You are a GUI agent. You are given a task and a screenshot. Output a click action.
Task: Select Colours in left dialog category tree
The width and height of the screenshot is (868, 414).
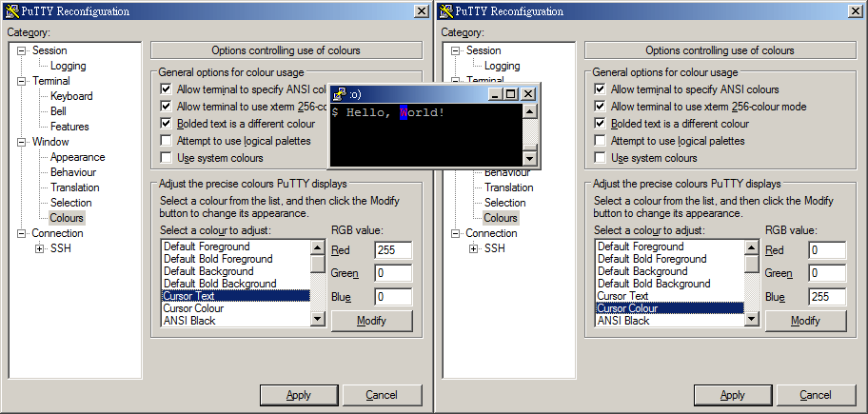(x=67, y=218)
